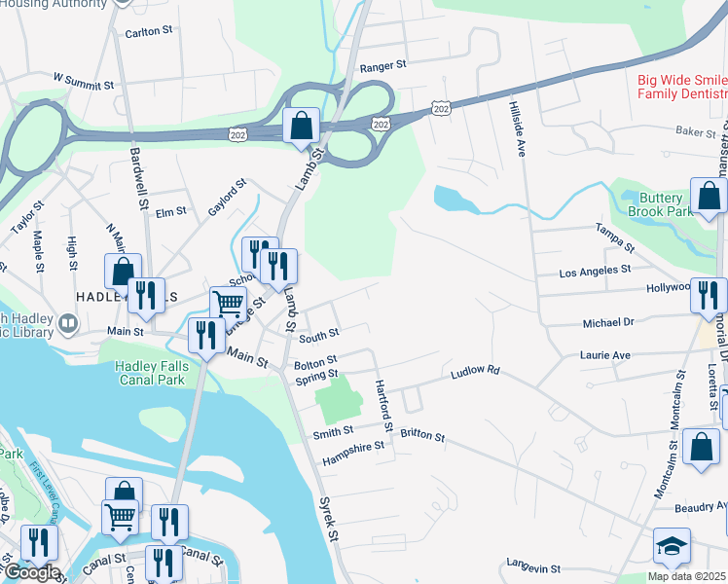728x584 pixels.
Task: Select the shopping cart marker near Bridge St
Action: [229, 305]
